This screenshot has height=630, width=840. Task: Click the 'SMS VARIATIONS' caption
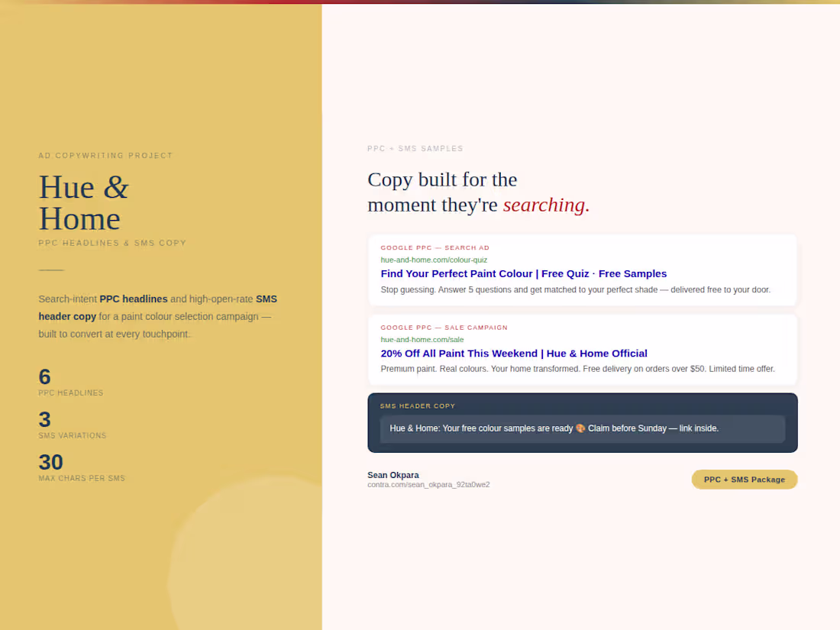[x=73, y=435]
